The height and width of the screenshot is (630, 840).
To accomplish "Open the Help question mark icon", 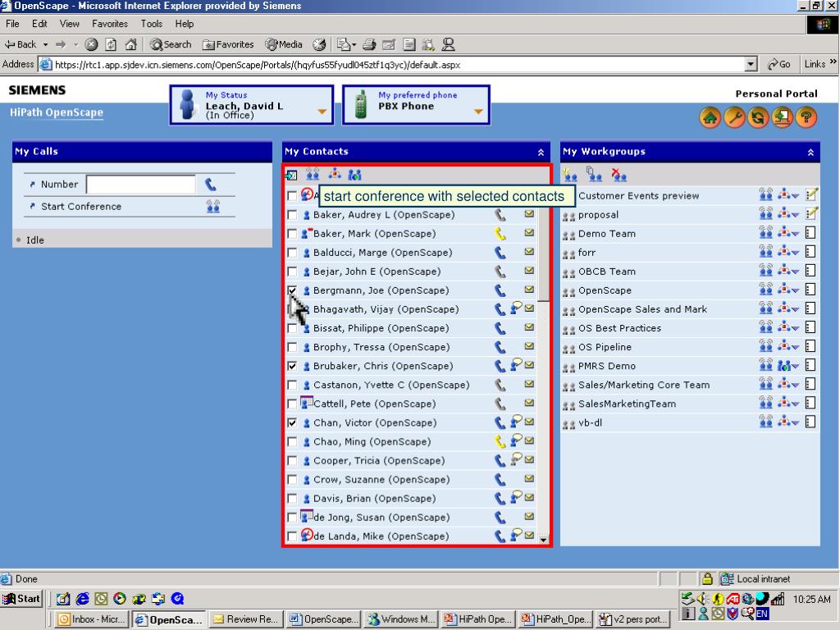I will [807, 118].
